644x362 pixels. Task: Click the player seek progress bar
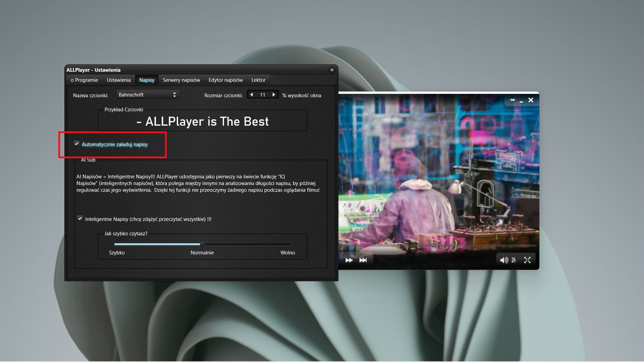[438, 245]
